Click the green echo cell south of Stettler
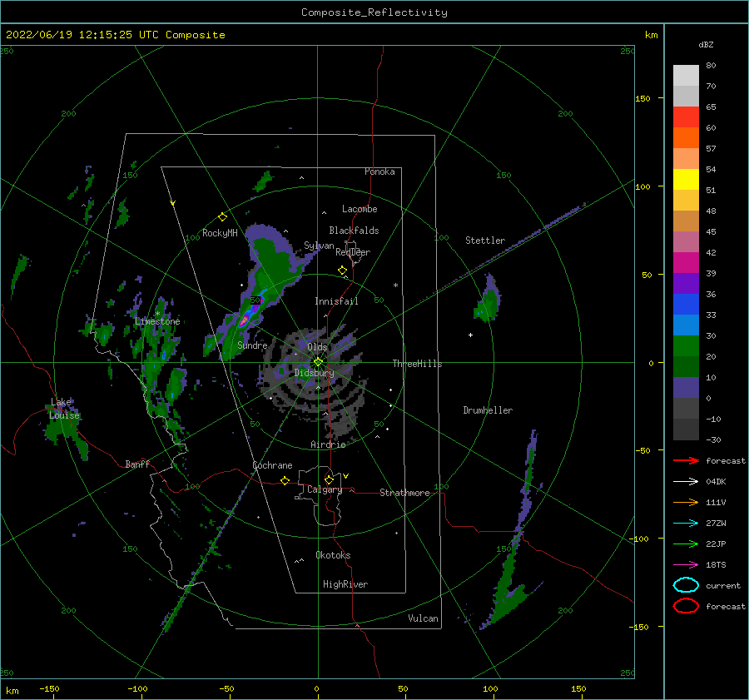This screenshot has width=749, height=700. (489, 300)
